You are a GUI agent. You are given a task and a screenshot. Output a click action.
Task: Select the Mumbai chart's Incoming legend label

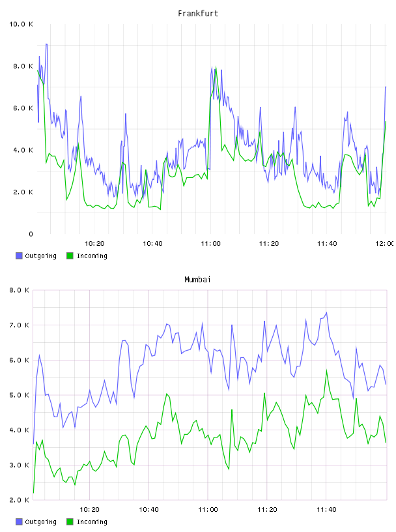[92, 522]
